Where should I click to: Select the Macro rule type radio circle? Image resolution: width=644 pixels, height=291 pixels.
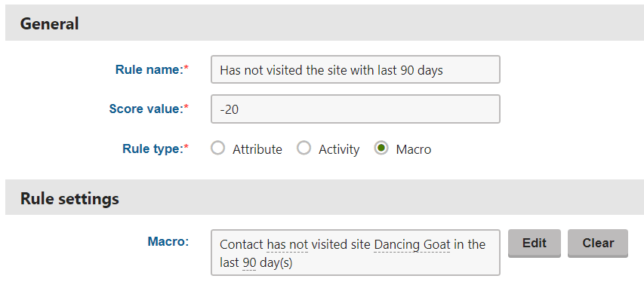click(x=381, y=148)
